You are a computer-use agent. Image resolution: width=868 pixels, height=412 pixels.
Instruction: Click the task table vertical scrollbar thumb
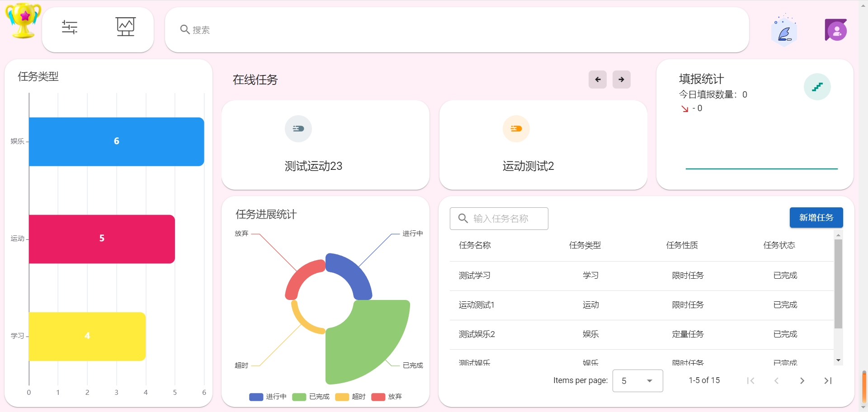tap(838, 284)
